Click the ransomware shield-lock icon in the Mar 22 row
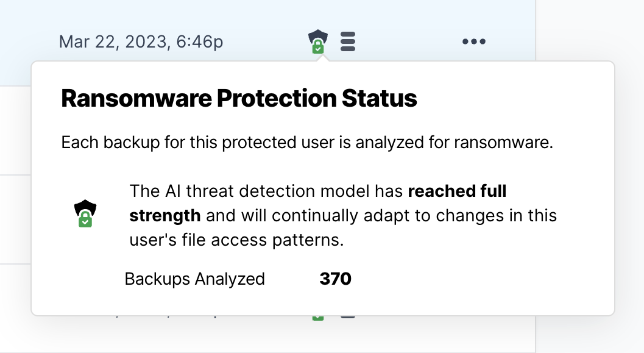The width and height of the screenshot is (644, 353). pos(318,41)
